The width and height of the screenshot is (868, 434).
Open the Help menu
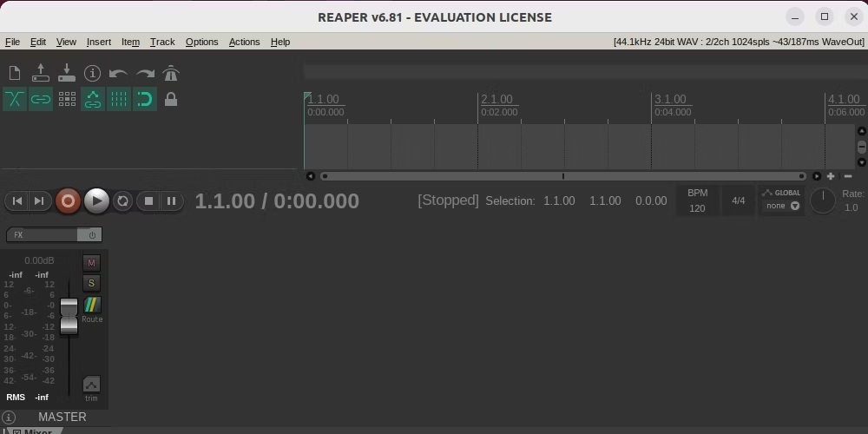click(280, 42)
